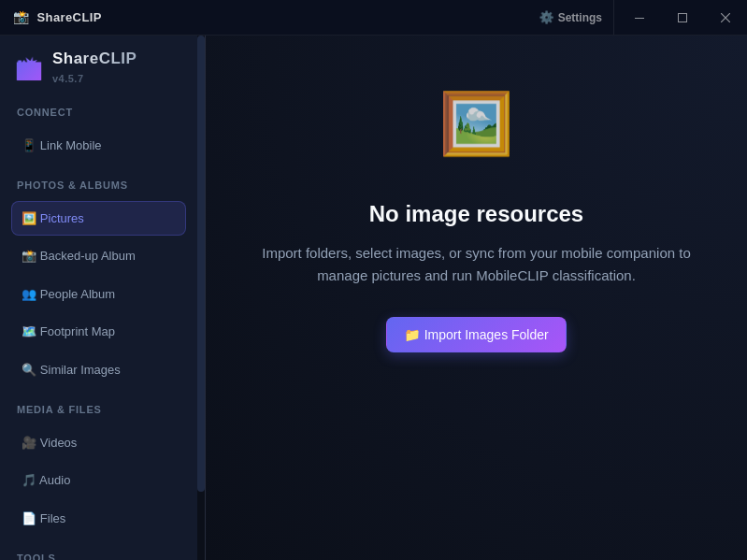Click the purple ShareCLIP logo in sidebar

29,69
